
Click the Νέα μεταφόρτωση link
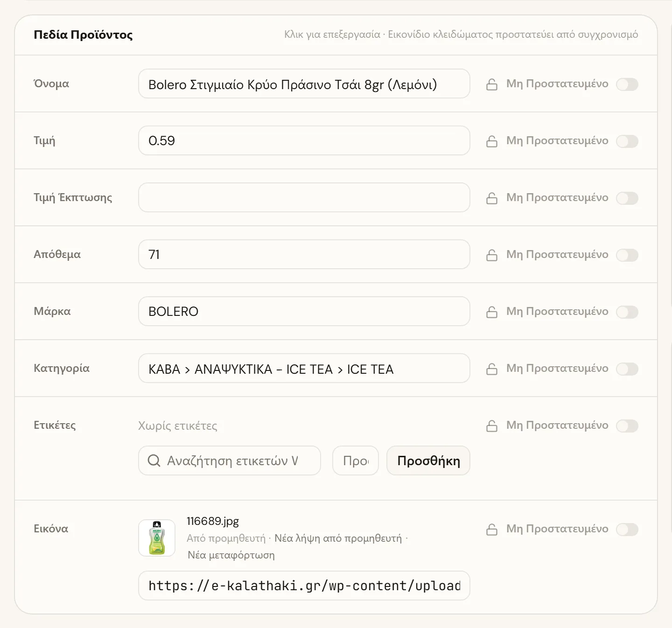tap(231, 555)
